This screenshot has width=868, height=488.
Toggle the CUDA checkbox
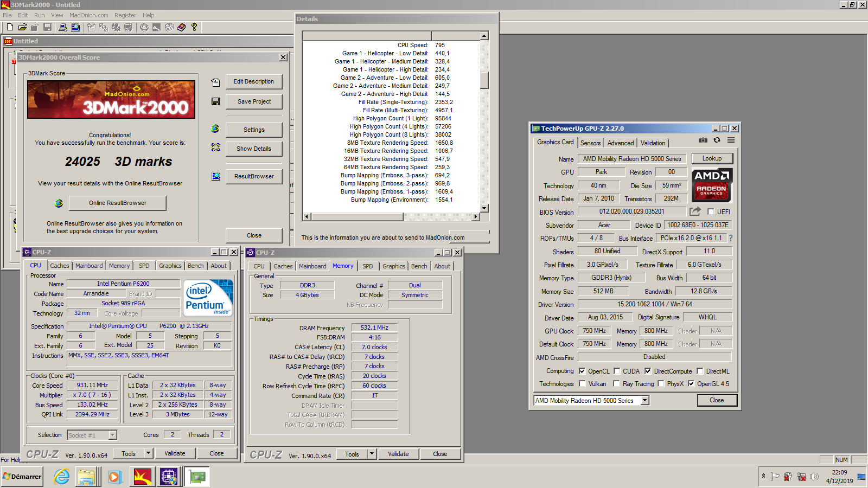[617, 371]
